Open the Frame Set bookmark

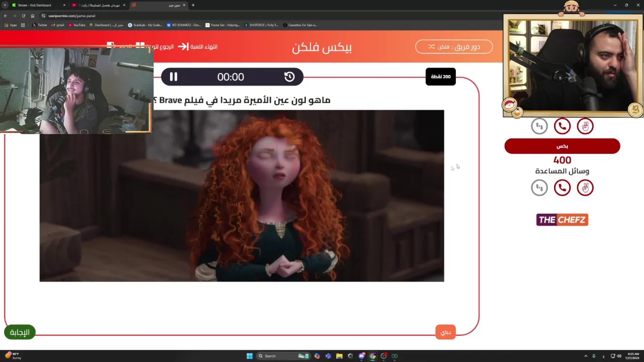coord(223,25)
